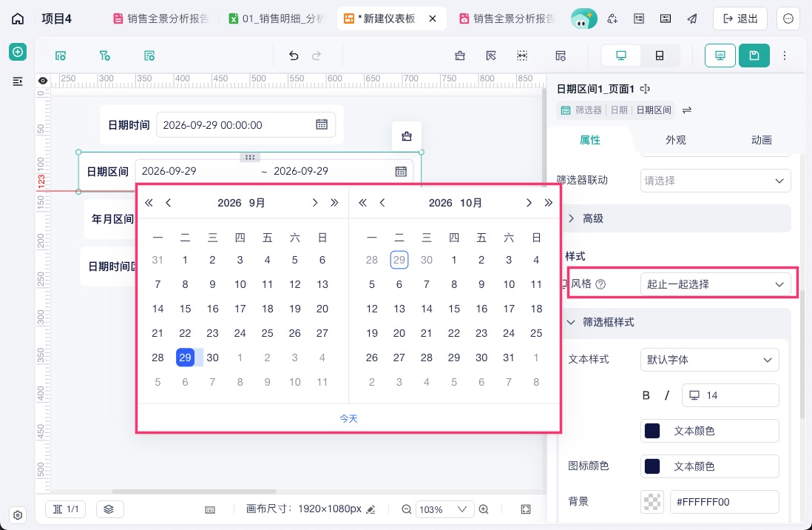Click the 退出 button
This screenshot has width=812, height=530.
pyautogui.click(x=740, y=19)
